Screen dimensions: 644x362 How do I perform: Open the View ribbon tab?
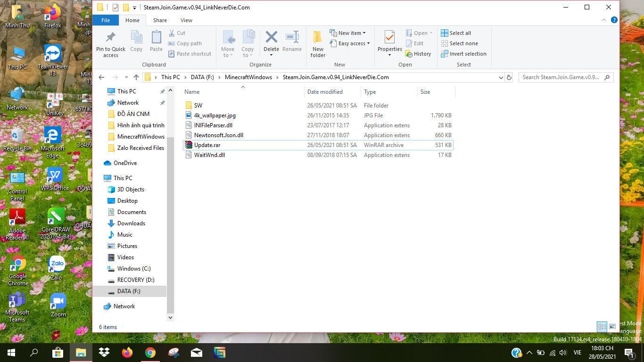(186, 20)
